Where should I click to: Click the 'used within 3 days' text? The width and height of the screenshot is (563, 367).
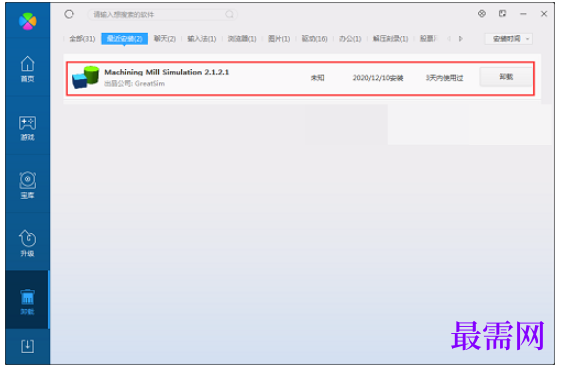[x=445, y=78]
